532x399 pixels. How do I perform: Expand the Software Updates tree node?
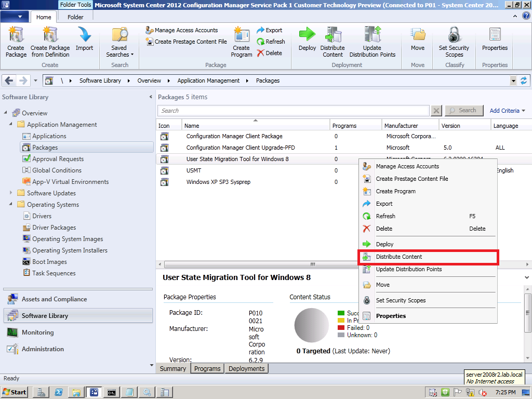pyautogui.click(x=11, y=192)
